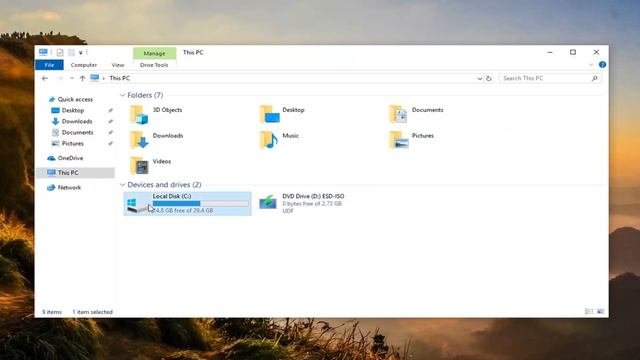The image size is (640, 360).
Task: Open the Videos folder icon
Action: pos(139,166)
